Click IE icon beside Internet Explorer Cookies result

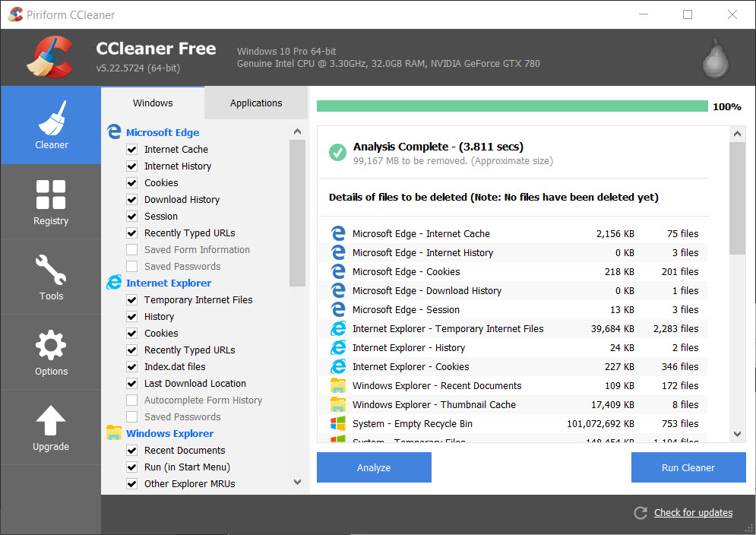tap(338, 366)
